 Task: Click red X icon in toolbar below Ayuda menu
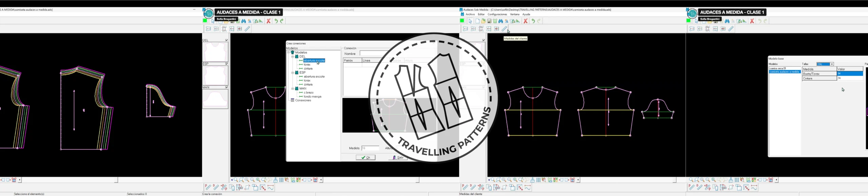(526, 21)
